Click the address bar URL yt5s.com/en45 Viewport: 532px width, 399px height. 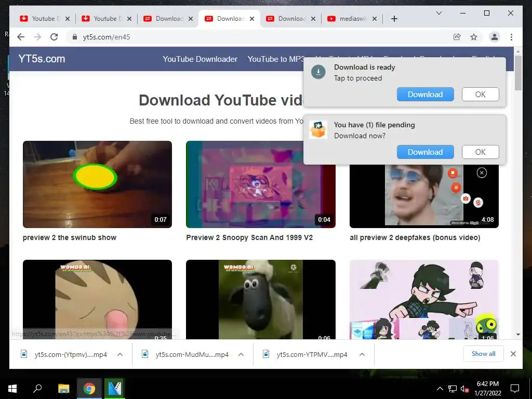(x=107, y=37)
